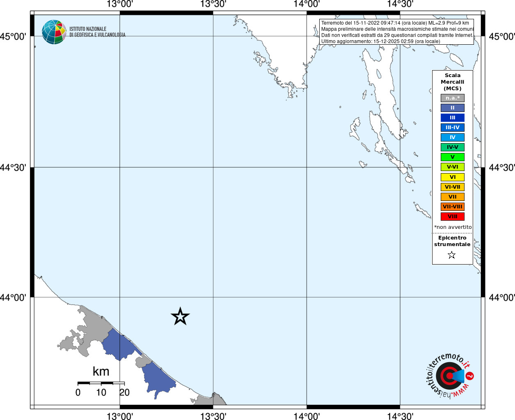Click 'ISTITUTO NAZIONALE DI GEOFISICA' text
The image size is (515, 420).
tap(97, 32)
